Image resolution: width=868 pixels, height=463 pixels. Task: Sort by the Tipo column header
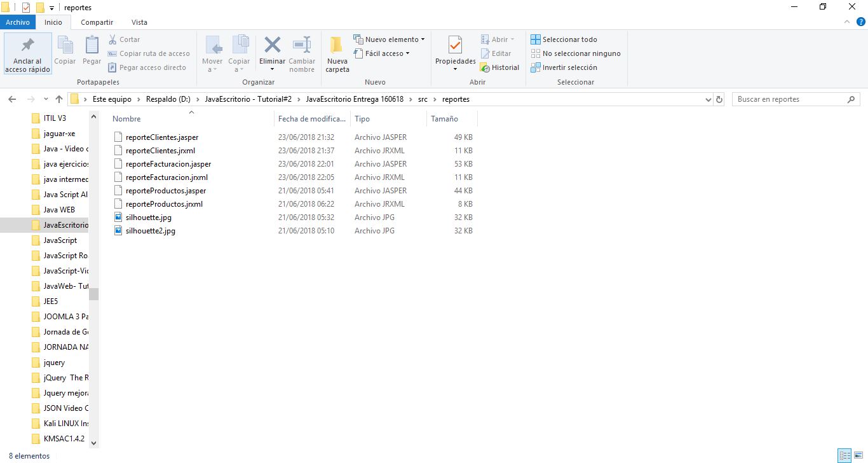[388, 119]
